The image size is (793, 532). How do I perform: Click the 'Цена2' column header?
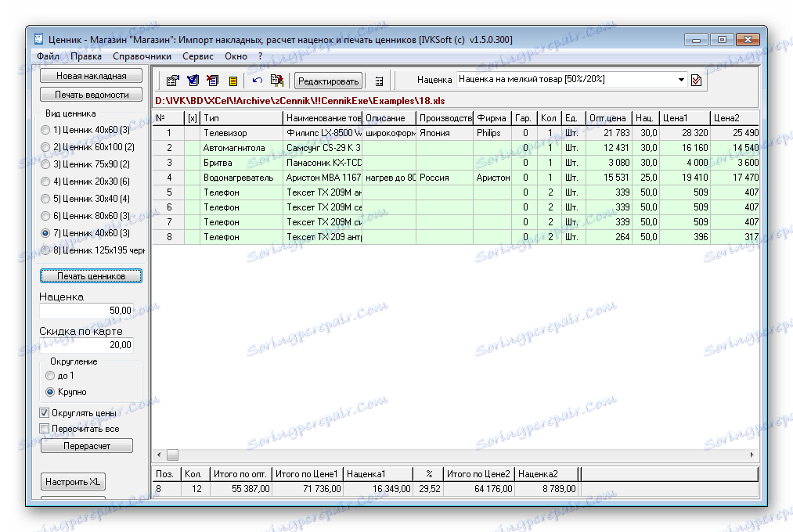735,118
